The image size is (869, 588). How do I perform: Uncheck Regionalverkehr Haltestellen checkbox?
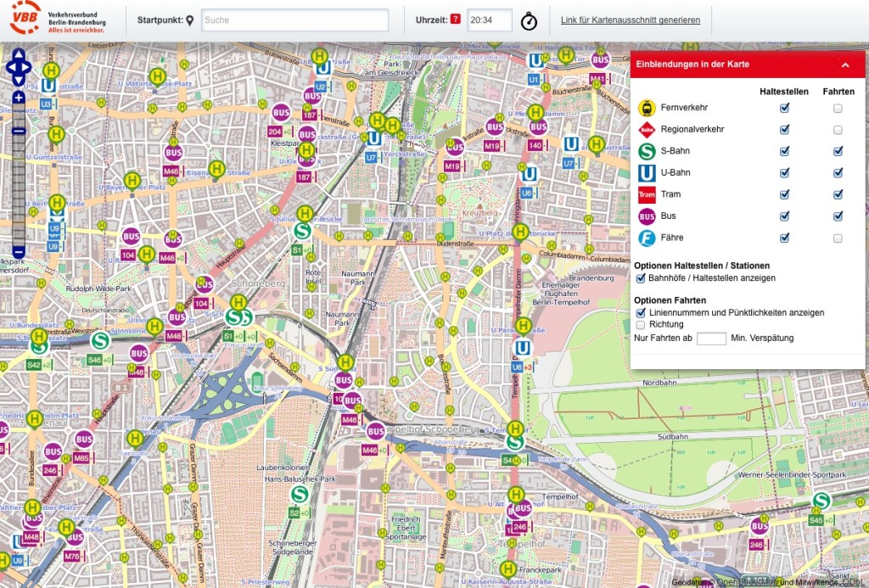(784, 130)
